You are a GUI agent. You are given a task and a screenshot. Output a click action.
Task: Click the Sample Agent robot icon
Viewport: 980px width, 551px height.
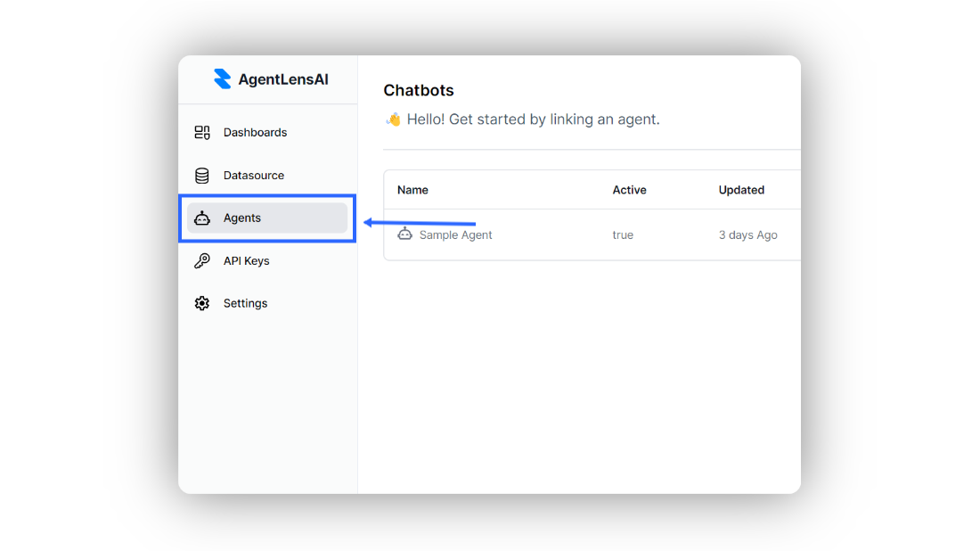405,234
